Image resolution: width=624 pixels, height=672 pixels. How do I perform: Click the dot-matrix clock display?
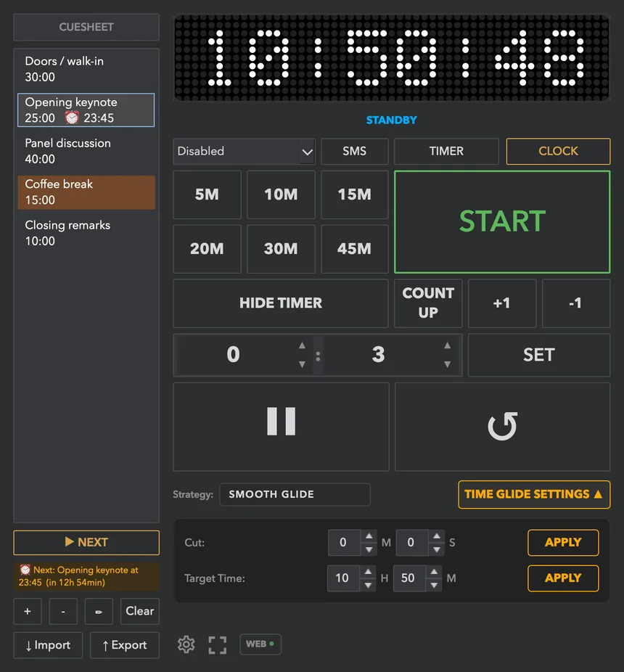(x=392, y=58)
